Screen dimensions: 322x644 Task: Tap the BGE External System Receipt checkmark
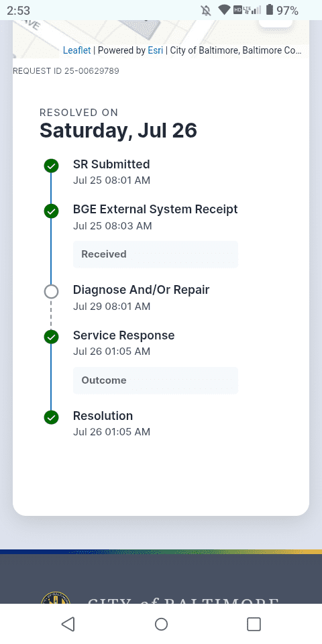pos(52,211)
